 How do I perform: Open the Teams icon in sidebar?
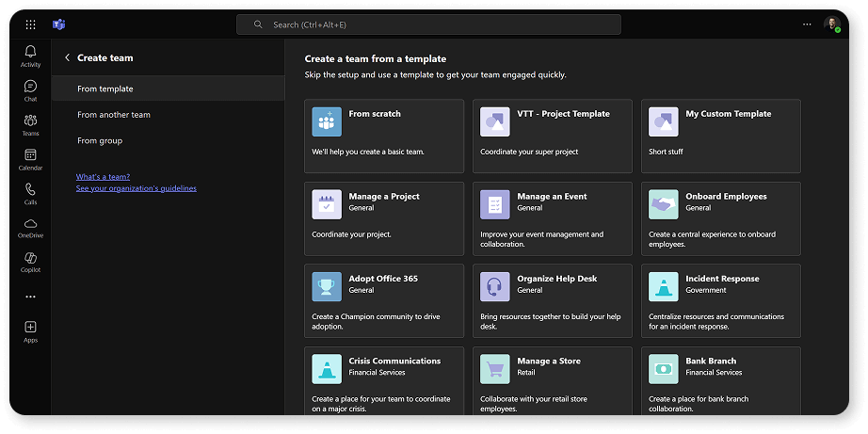tap(30, 121)
